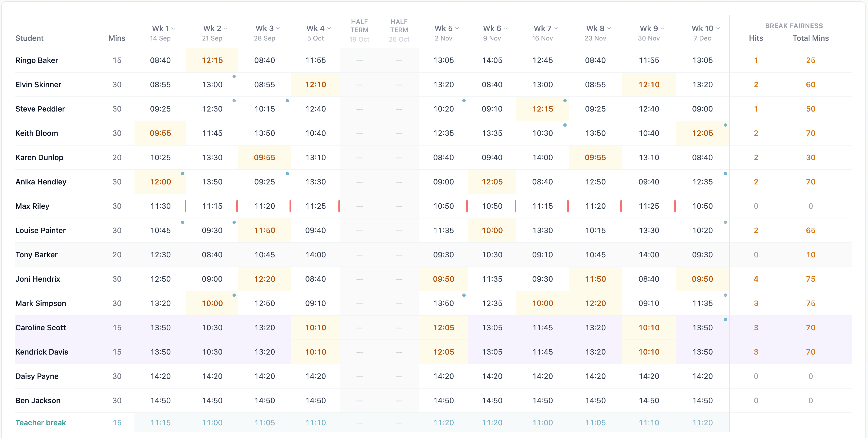Open the Wk 6 column dropdown
868x438 pixels.
point(506,29)
